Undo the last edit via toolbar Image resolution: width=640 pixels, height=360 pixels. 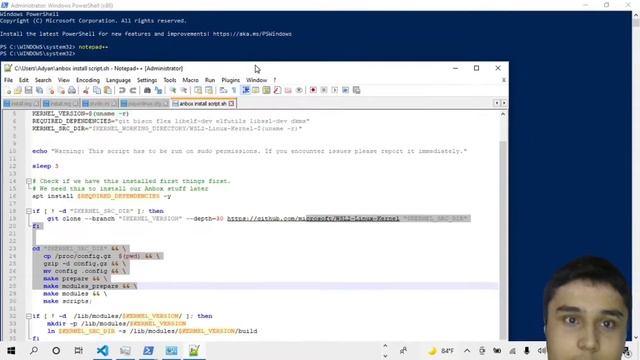coord(122,90)
